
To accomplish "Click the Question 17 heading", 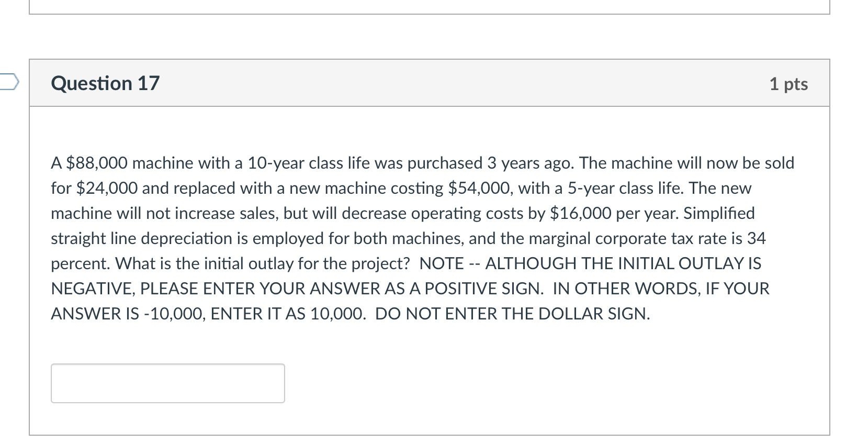I will (105, 83).
